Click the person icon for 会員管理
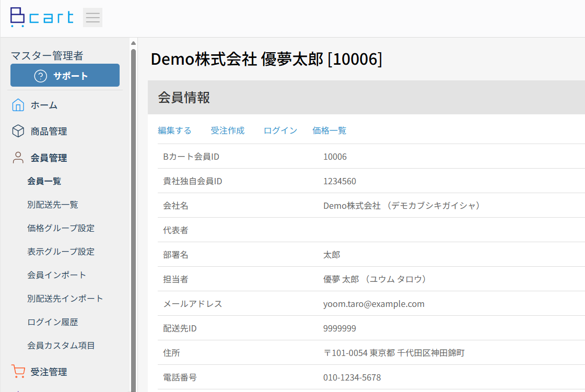Screen dimensions: 585x392 click(18, 158)
